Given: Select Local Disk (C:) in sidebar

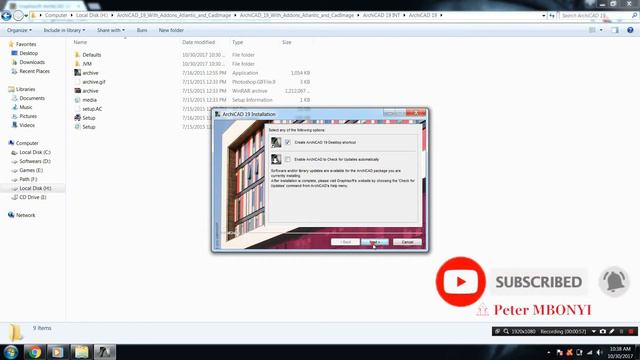Looking at the screenshot, I should click(35, 152).
